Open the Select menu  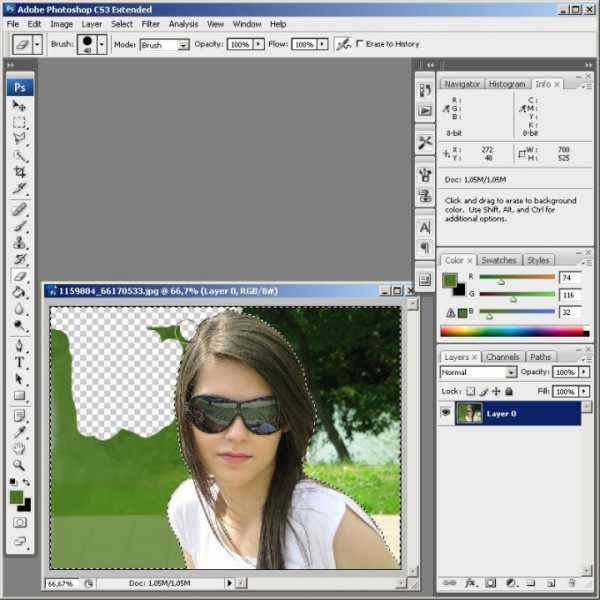pyautogui.click(x=122, y=24)
